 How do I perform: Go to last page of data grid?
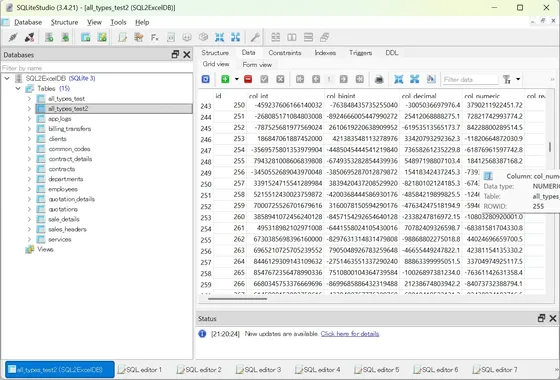[x=360, y=79]
